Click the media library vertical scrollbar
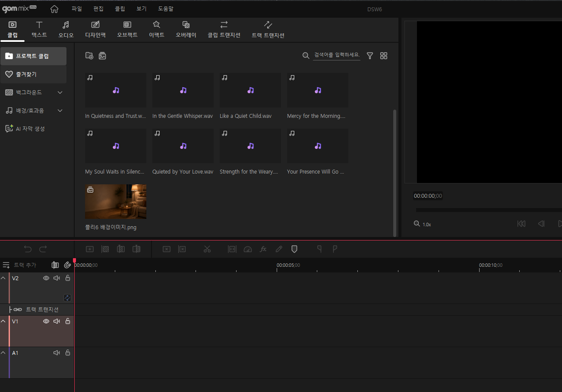This screenshot has width=562, height=392. 395,173
